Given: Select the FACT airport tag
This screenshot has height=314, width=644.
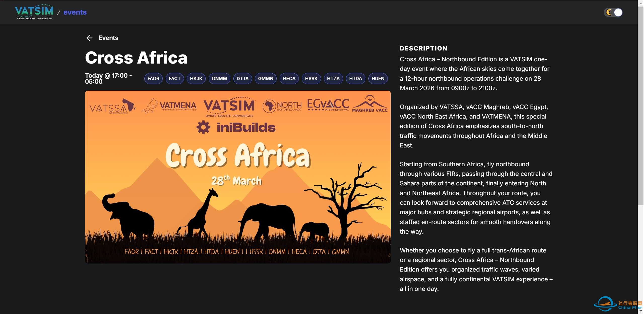Looking at the screenshot, I should pos(174,79).
